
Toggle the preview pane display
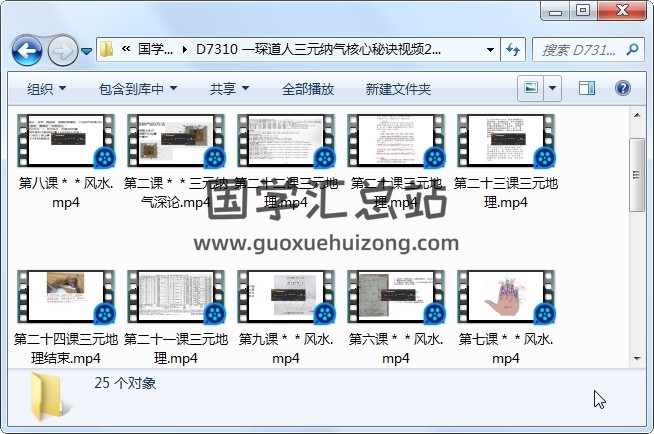point(587,89)
